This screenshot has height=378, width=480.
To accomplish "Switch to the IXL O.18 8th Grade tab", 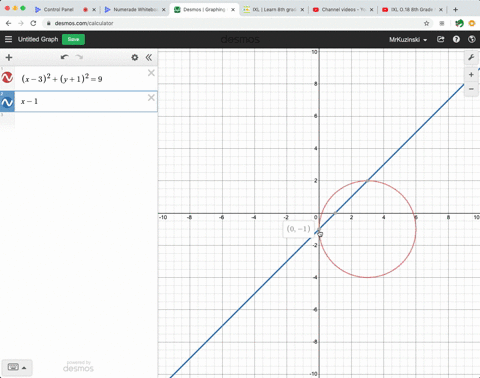I will pyautogui.click(x=412, y=10).
